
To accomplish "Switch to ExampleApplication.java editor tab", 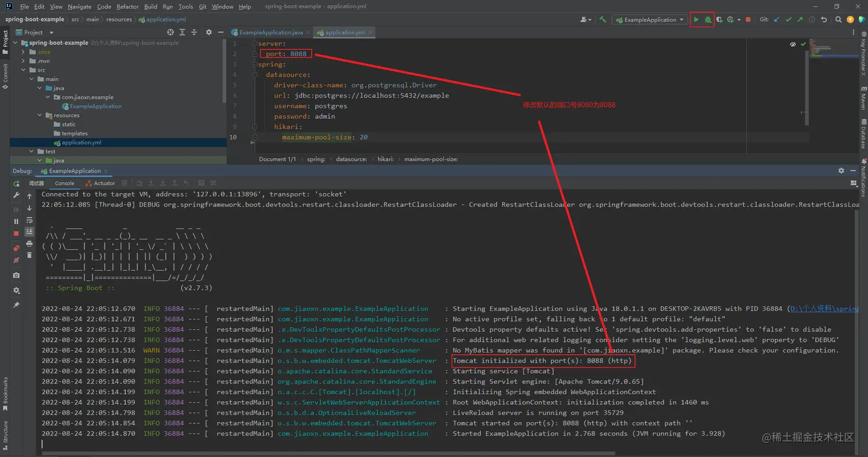I will pos(271,33).
